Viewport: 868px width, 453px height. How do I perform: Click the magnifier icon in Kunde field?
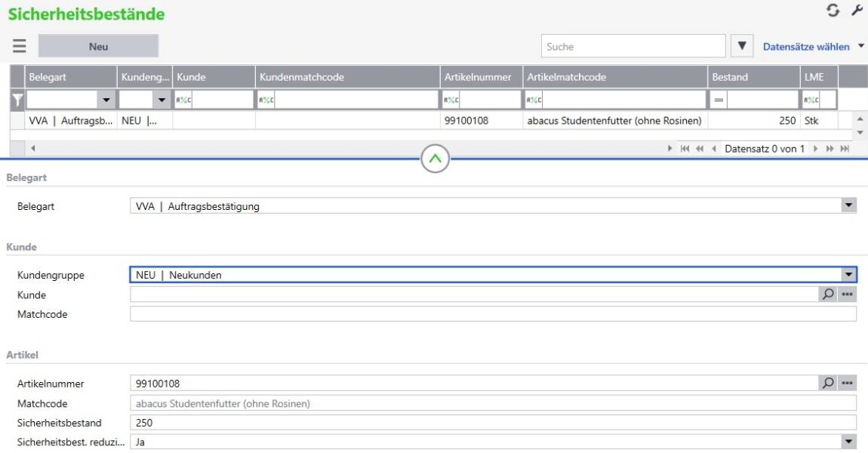click(828, 294)
